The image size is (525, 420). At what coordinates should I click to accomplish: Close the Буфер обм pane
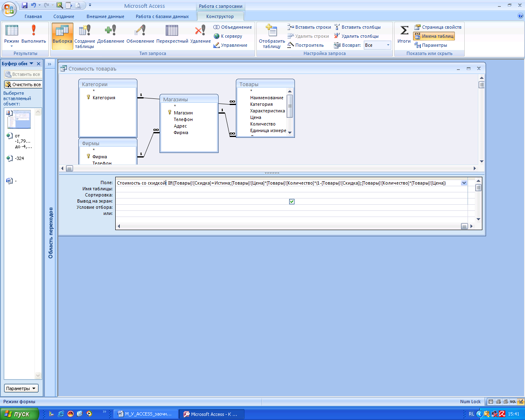click(x=39, y=64)
